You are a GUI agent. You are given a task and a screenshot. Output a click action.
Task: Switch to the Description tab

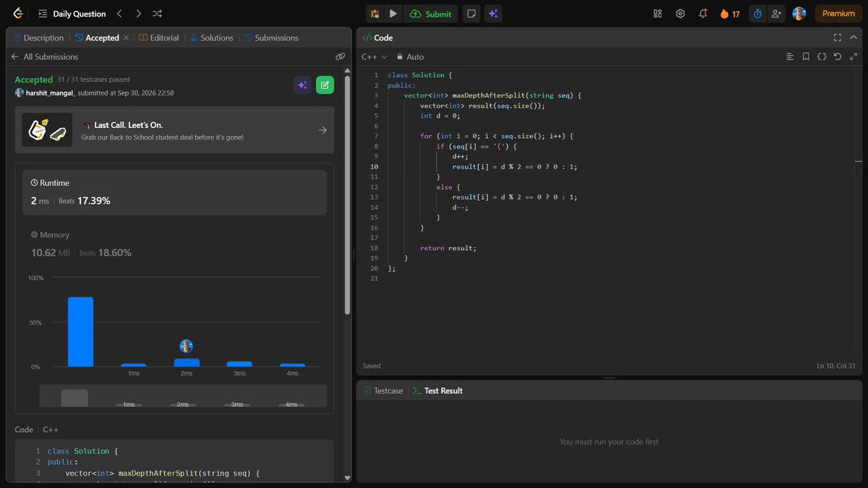pos(38,38)
